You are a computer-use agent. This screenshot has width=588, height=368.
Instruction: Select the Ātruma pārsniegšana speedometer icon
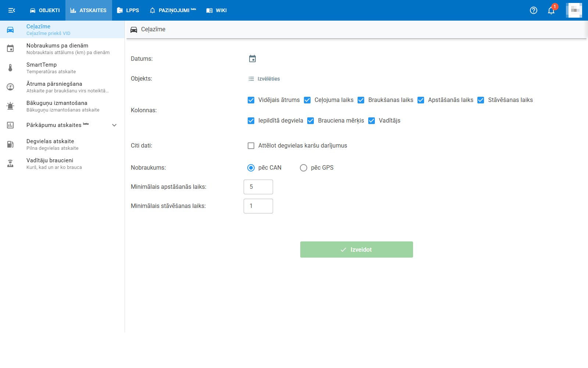10,87
